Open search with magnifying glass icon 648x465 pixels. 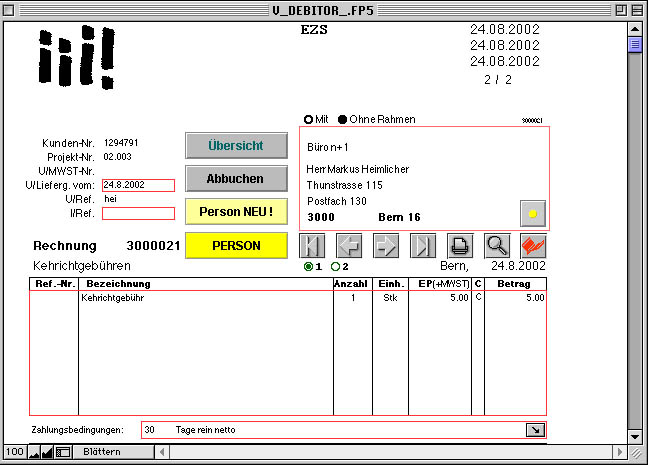point(497,246)
